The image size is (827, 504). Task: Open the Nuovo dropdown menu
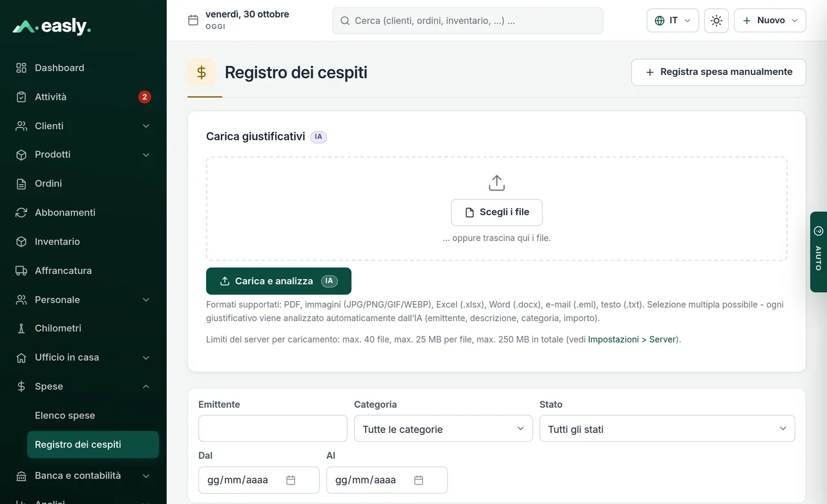770,21
